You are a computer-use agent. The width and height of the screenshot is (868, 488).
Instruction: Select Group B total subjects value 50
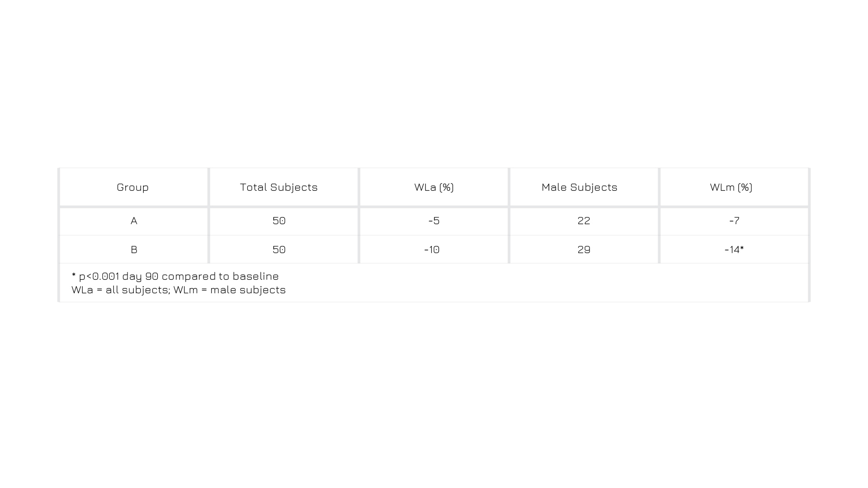(x=279, y=249)
